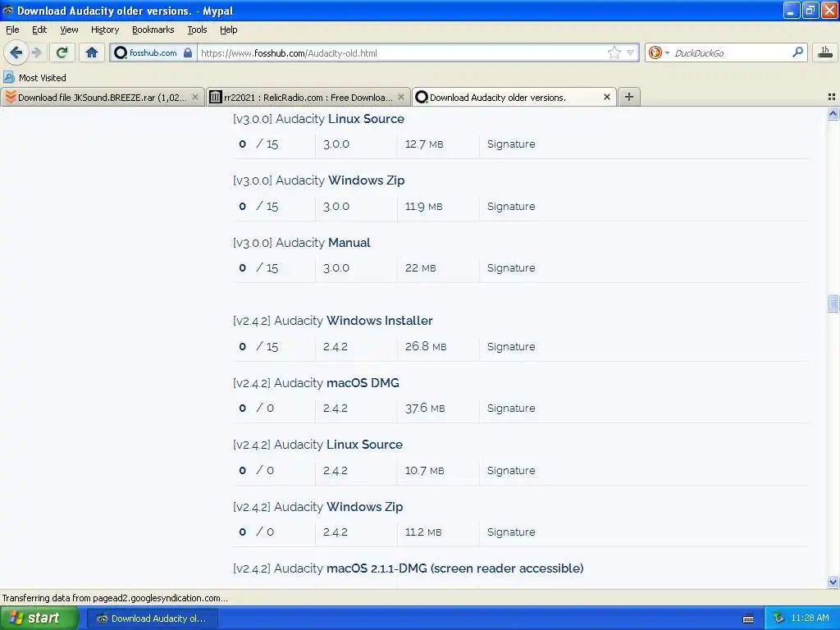
Task: Click the Download Audacity taskbar button
Action: [153, 619]
